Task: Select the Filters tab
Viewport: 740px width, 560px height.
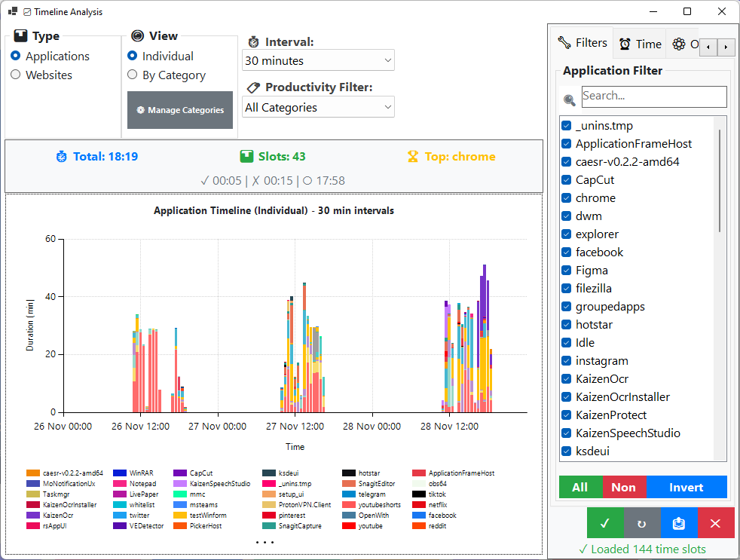Action: click(x=583, y=43)
